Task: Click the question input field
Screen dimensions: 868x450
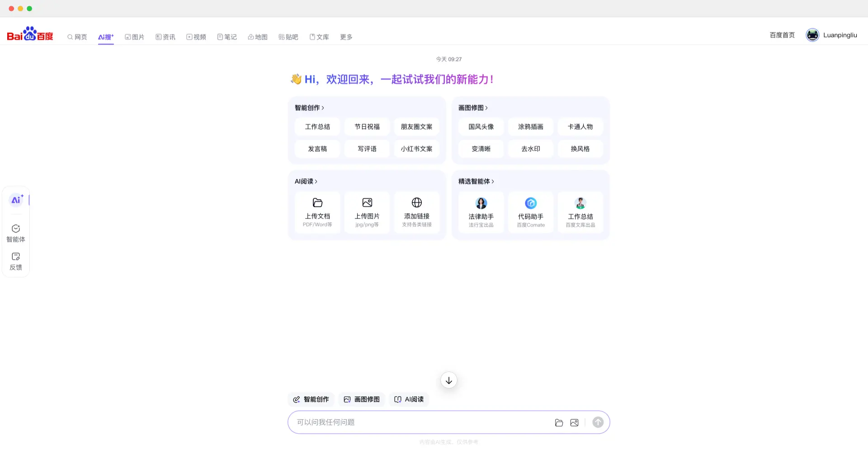Action: (420, 422)
